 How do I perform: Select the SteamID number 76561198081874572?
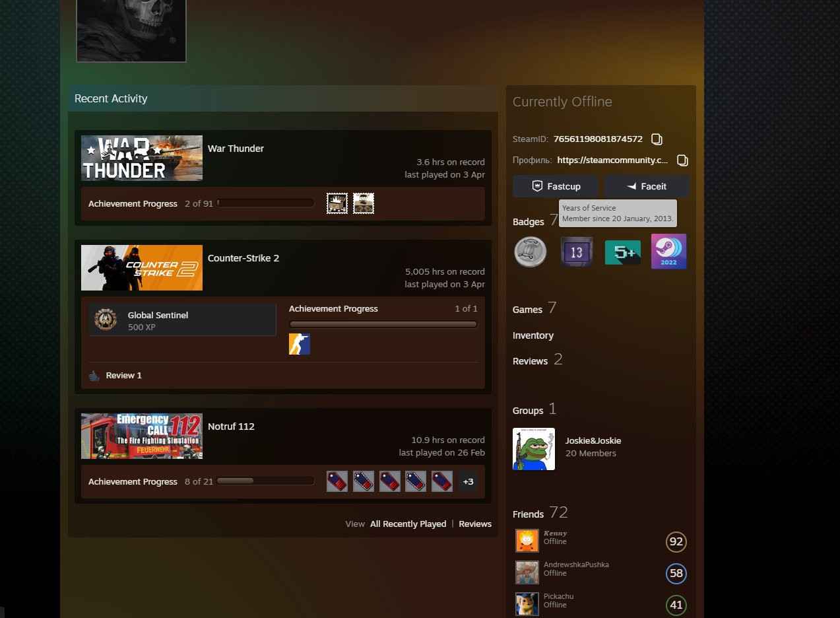pos(598,139)
